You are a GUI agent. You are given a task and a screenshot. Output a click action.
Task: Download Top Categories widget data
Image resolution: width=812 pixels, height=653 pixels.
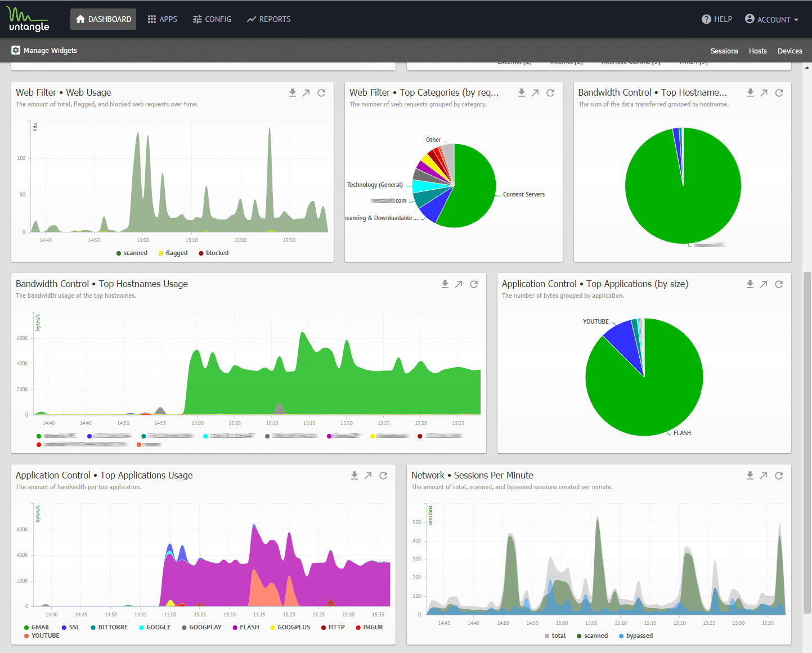coord(522,93)
